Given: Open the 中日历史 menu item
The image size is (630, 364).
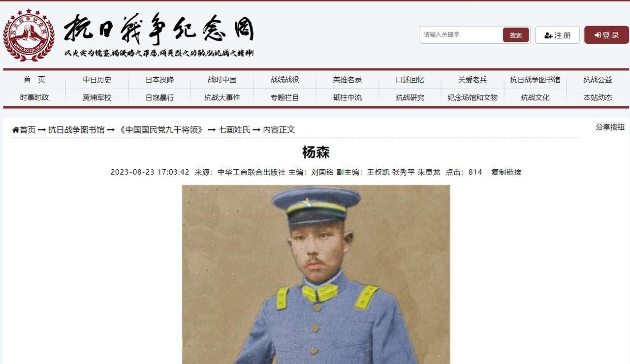Looking at the screenshot, I should pyautogui.click(x=97, y=80).
